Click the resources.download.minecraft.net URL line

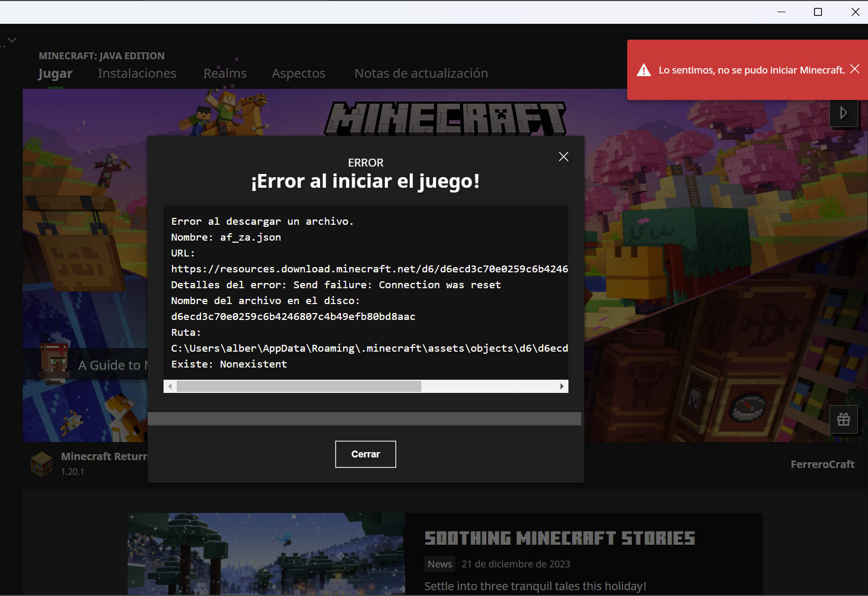pyautogui.click(x=369, y=269)
